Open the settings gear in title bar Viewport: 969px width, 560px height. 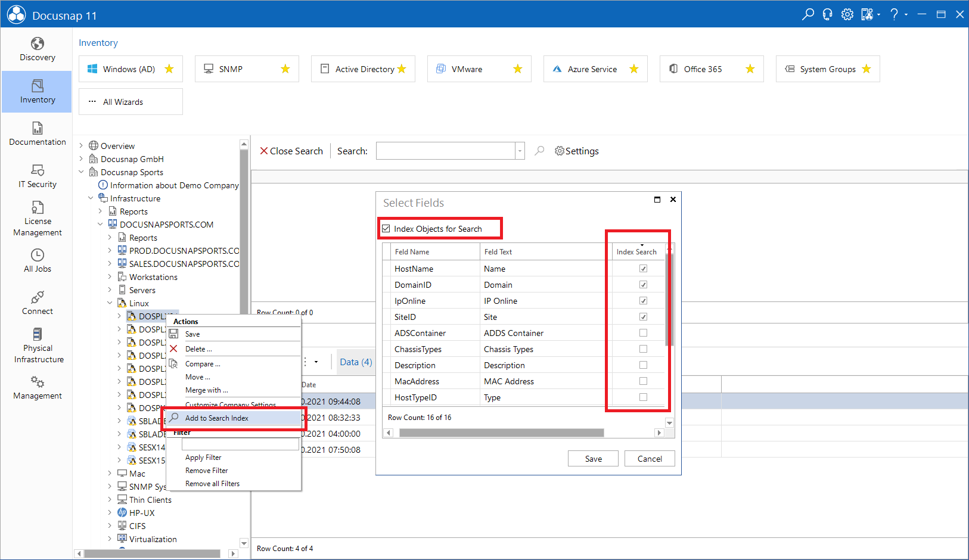coord(847,14)
